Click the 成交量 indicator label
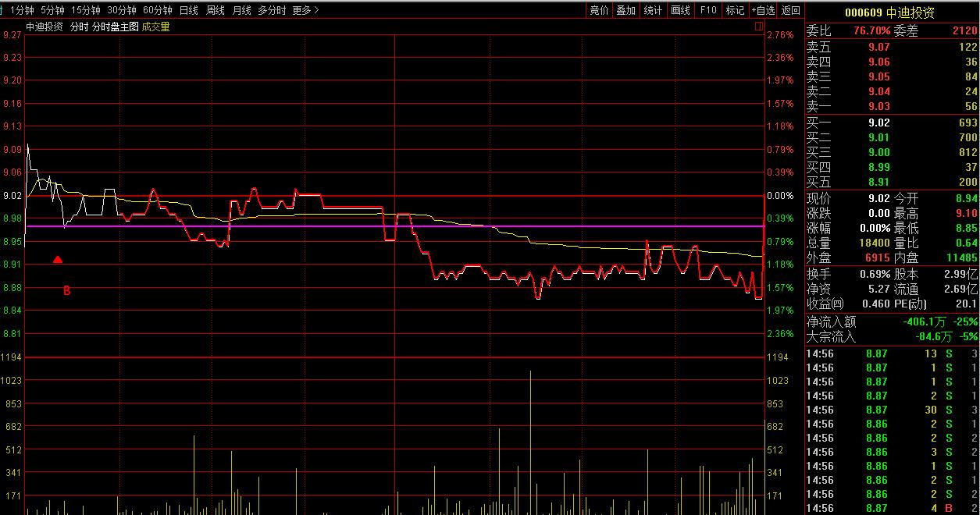Screen dimensions: 980x515 (x=155, y=27)
